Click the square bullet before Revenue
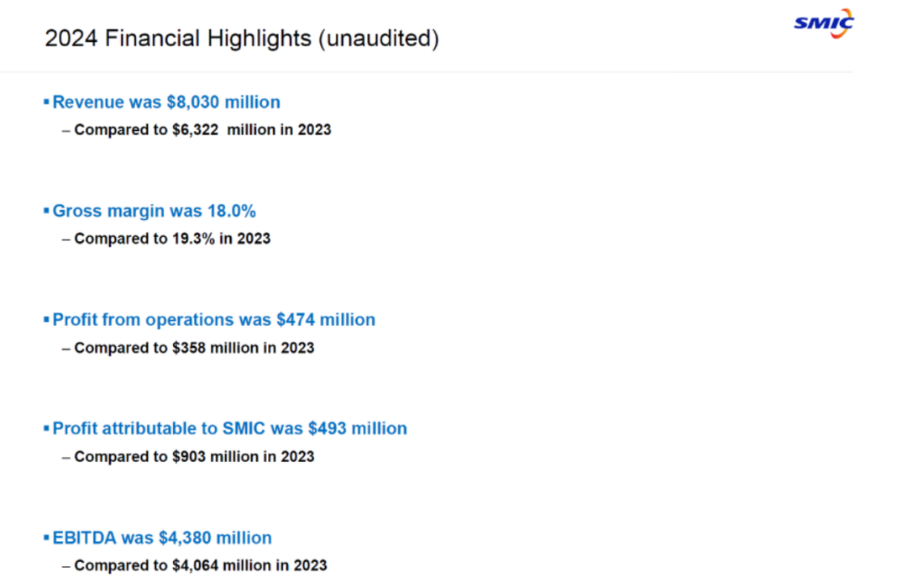907x588 pixels. point(46,102)
